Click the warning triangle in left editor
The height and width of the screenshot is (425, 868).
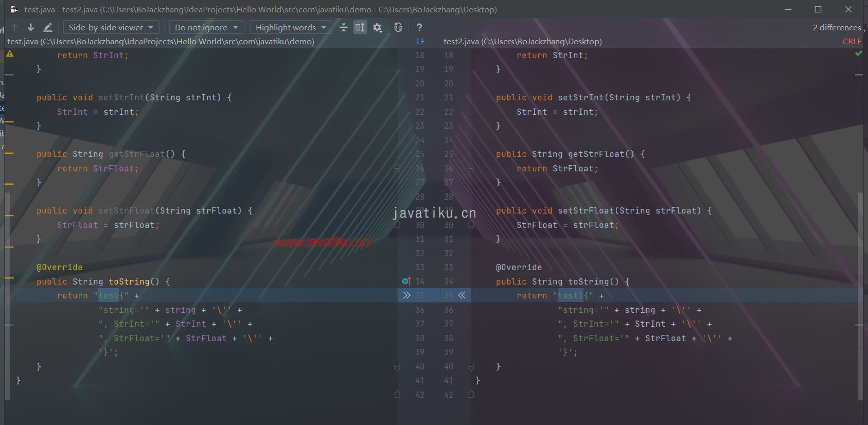(10, 54)
